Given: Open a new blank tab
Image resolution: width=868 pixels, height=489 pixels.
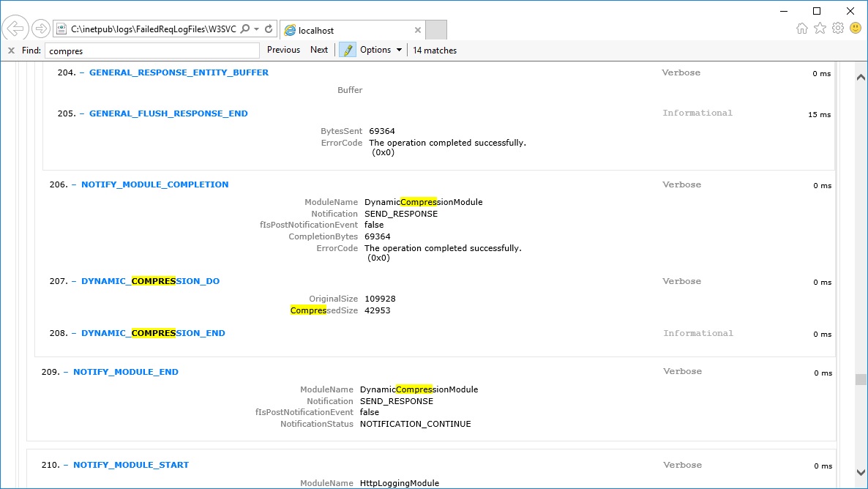Looking at the screenshot, I should (x=436, y=30).
